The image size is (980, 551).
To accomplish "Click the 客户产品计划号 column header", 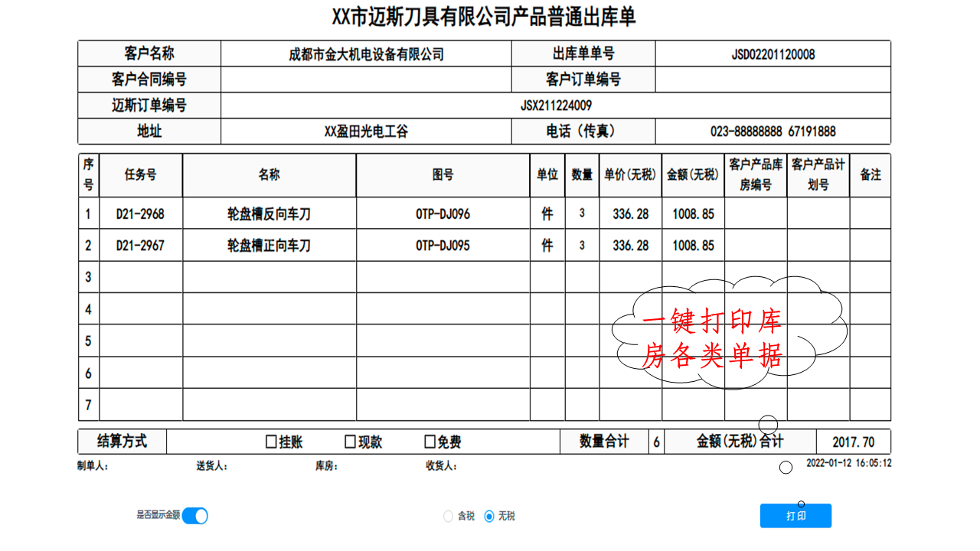I will (818, 174).
